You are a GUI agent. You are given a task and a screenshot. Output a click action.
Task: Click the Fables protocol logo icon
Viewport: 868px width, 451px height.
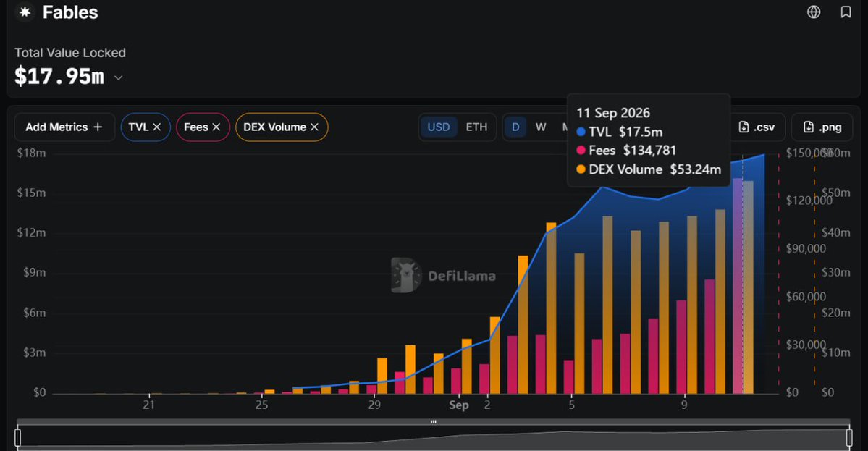point(25,12)
